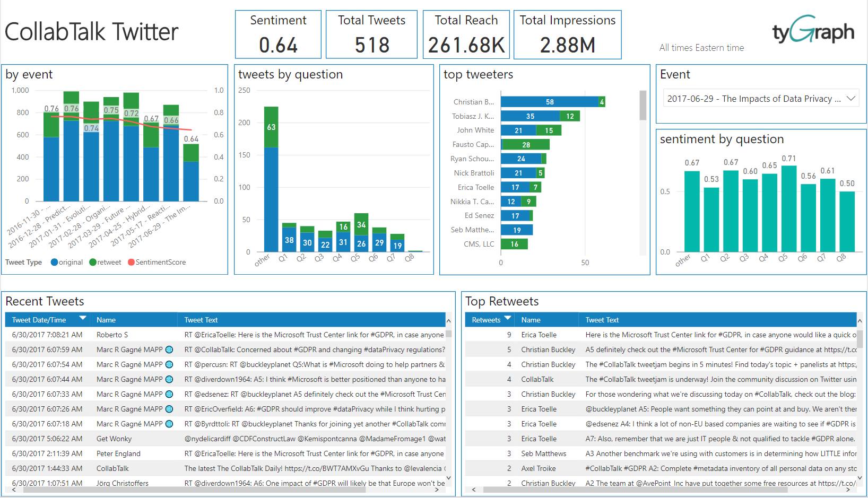The image size is (868, 498).
Task: Open the Event dropdown selector
Action: pos(753,99)
